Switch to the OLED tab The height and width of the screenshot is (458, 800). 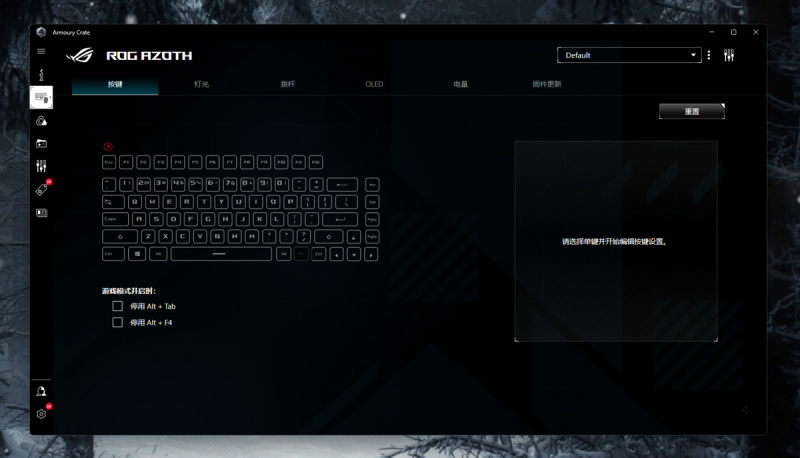coord(374,84)
